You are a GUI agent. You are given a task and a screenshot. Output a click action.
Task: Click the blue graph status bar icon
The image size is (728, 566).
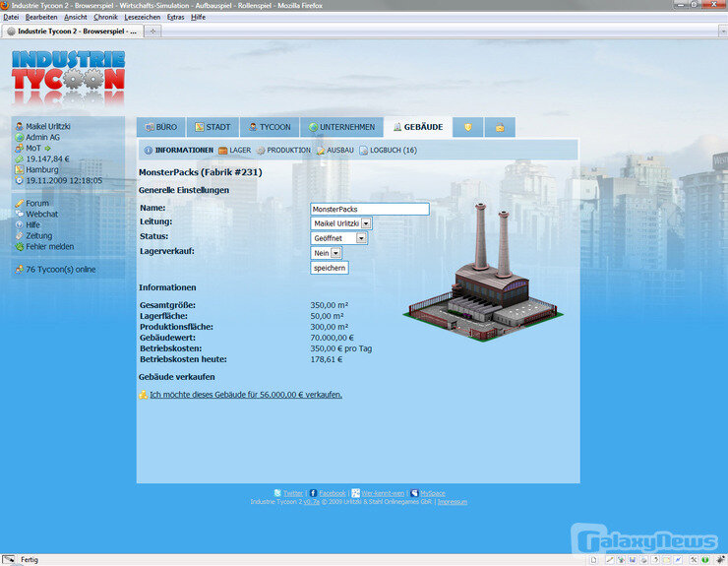678,560
